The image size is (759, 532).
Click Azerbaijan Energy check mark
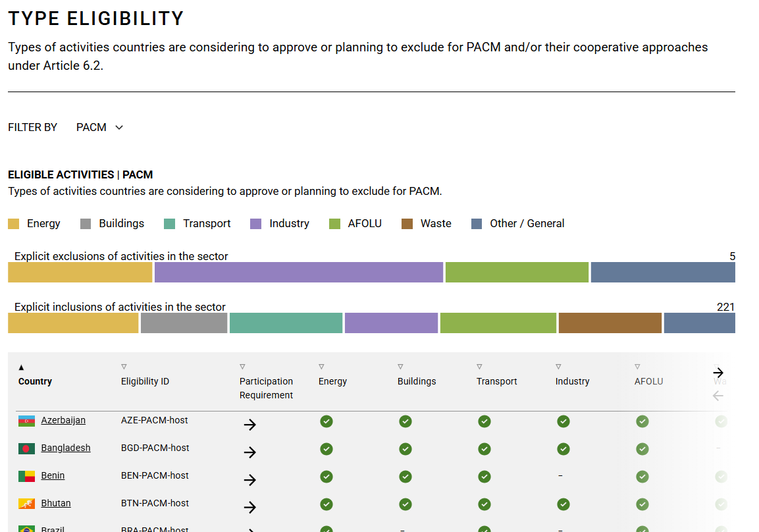tap(327, 421)
